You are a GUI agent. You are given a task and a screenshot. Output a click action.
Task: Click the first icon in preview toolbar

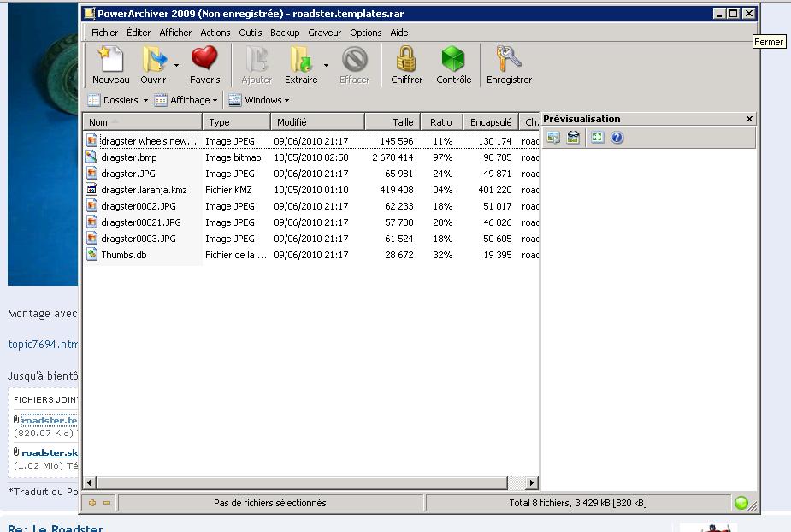(x=552, y=138)
